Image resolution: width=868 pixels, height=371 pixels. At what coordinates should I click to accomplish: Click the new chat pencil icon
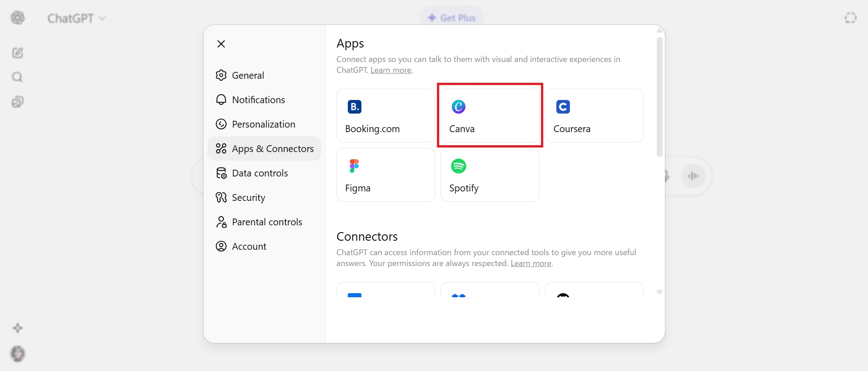[x=18, y=53]
